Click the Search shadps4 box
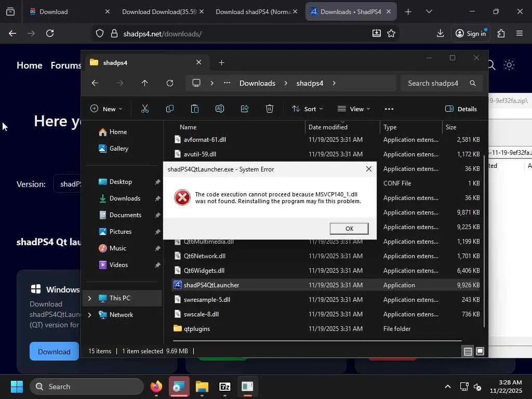This screenshot has width=532, height=399. [441, 83]
